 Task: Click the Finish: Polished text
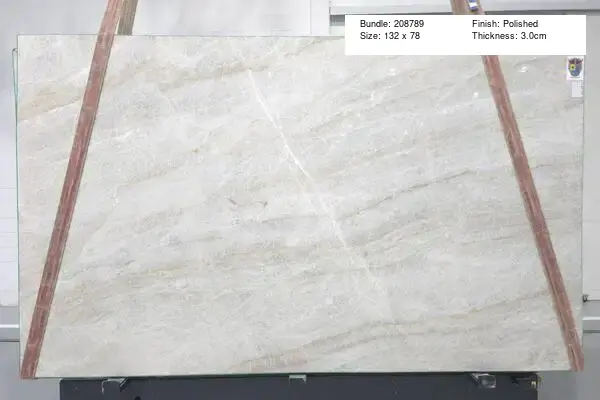[x=505, y=23]
